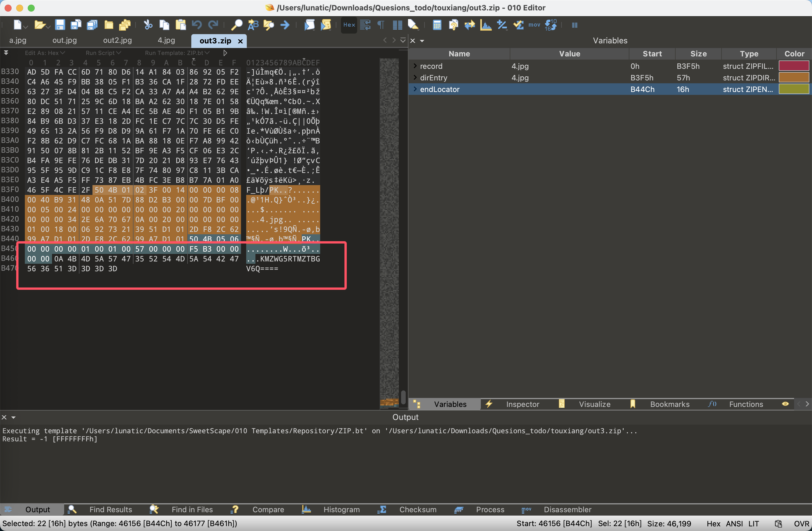This screenshot has width=812, height=531.
Task: Toggle the eye icon beside Functions tab
Action: click(x=785, y=404)
